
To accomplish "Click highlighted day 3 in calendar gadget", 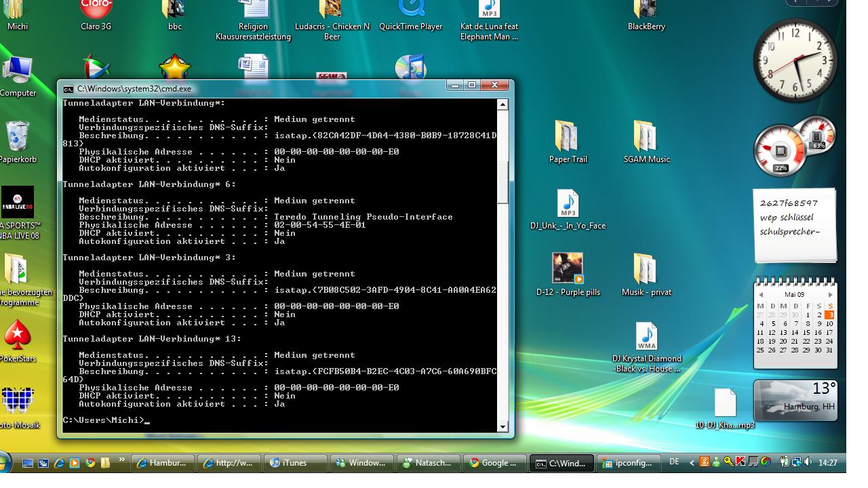I will click(x=829, y=315).
